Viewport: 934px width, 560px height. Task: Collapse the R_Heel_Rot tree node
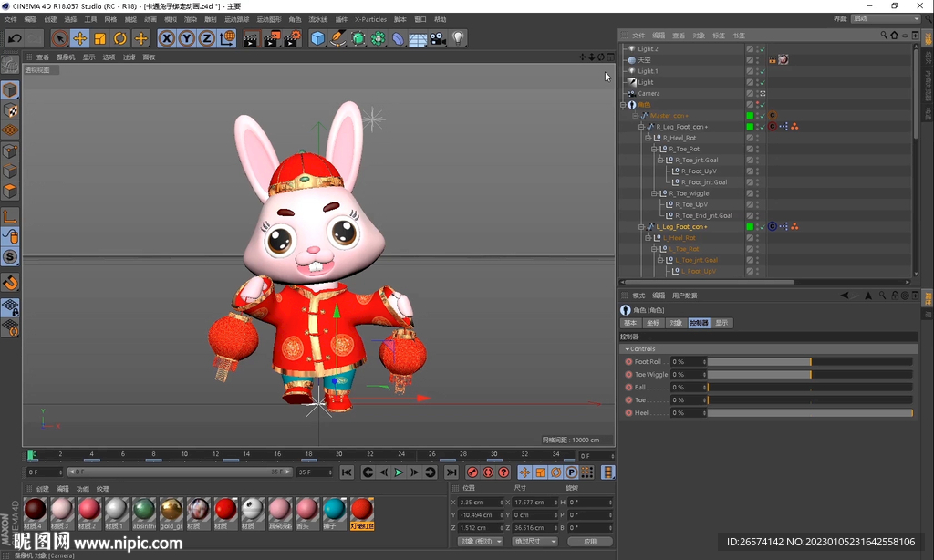click(x=648, y=138)
